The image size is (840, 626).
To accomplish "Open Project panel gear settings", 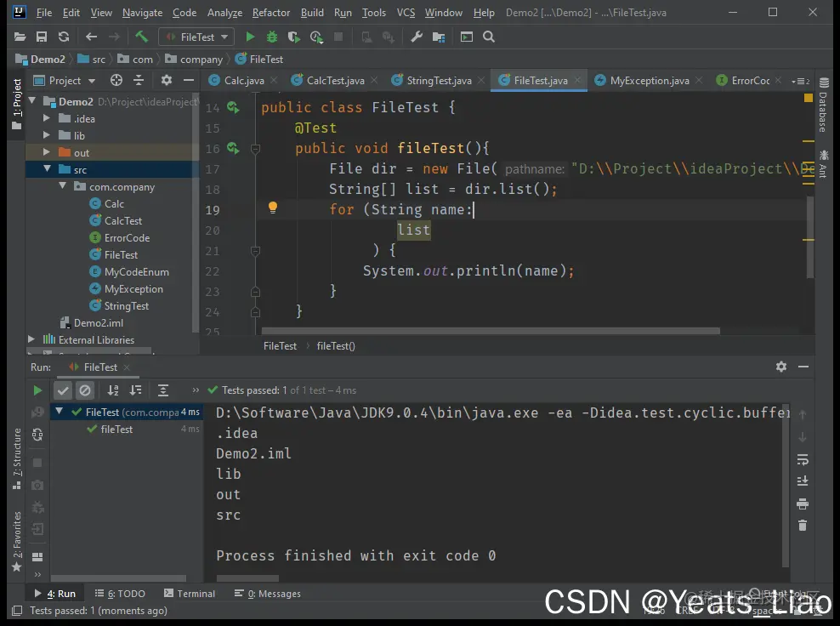I will (167, 81).
